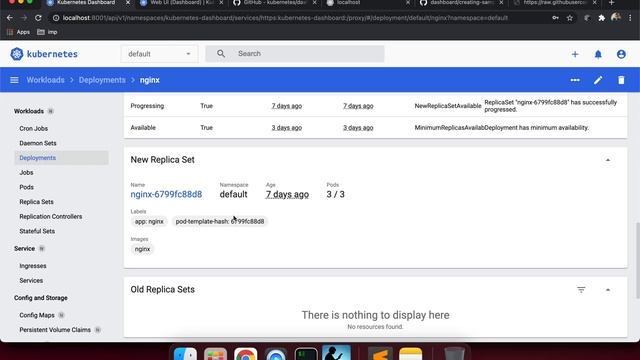Screen dimensions: 640x360
Task: Open Stateful Sets in the sidebar
Action: tap(37, 231)
